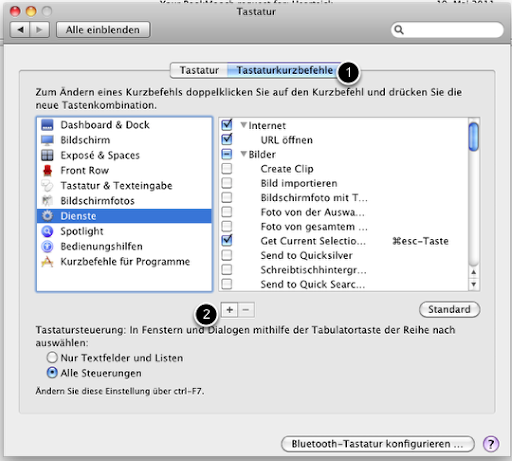This screenshot has height=461, width=512.
Task: Select the Spotlight category row
Action: pyautogui.click(x=124, y=231)
